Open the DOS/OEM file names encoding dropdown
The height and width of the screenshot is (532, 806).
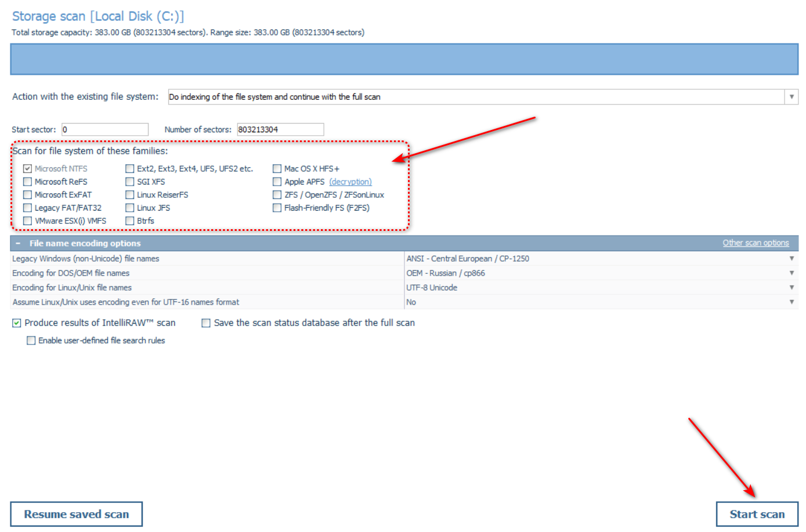[791, 273]
